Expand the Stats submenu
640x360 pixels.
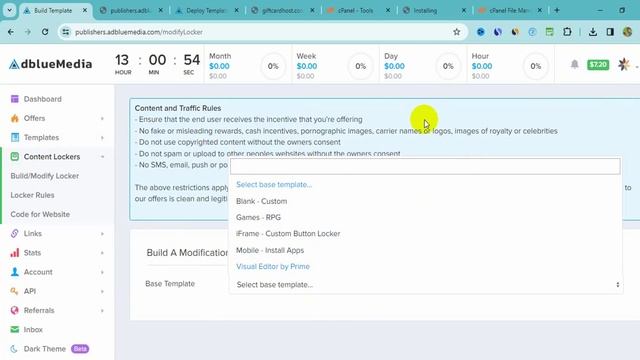102,253
